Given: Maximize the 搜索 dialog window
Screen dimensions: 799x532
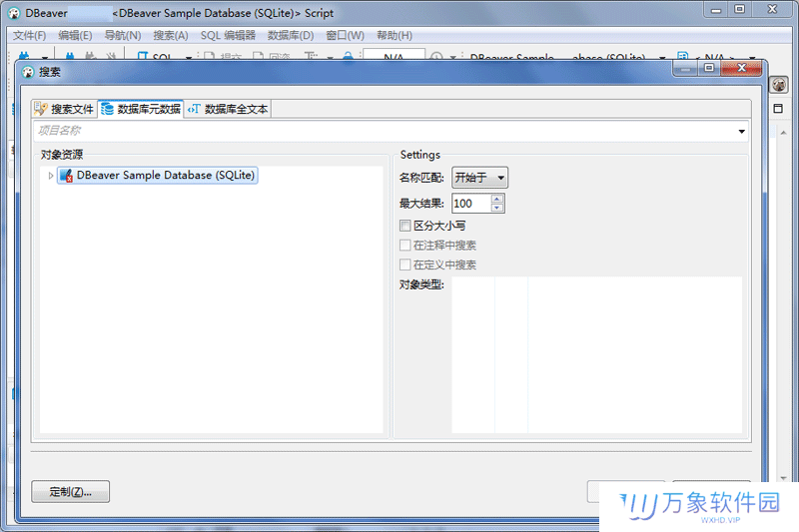Looking at the screenshot, I should tap(709, 68).
